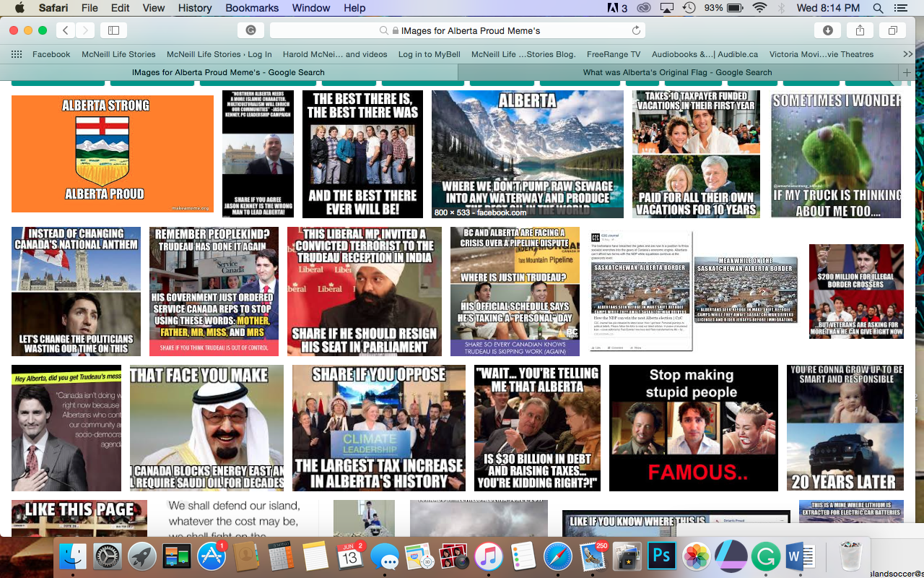Image resolution: width=924 pixels, height=578 pixels.
Task: Open 'Harold McNei... and videos' bookmark
Action: (x=335, y=54)
